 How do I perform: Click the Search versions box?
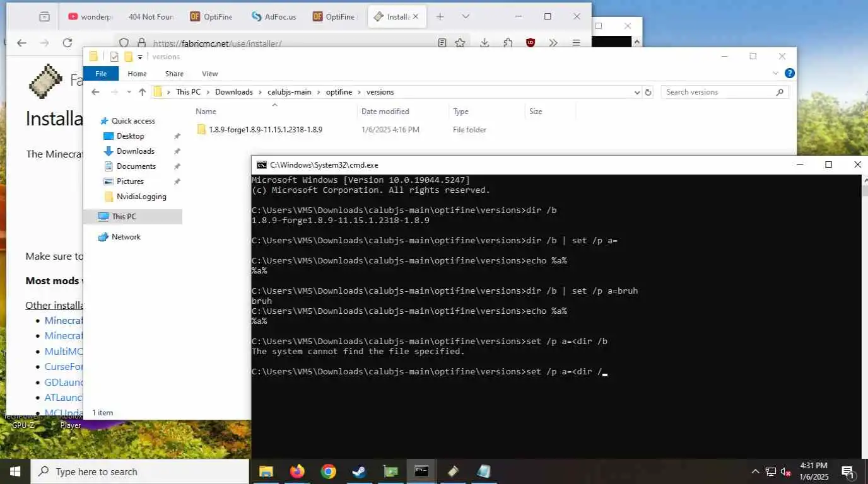pyautogui.click(x=724, y=92)
